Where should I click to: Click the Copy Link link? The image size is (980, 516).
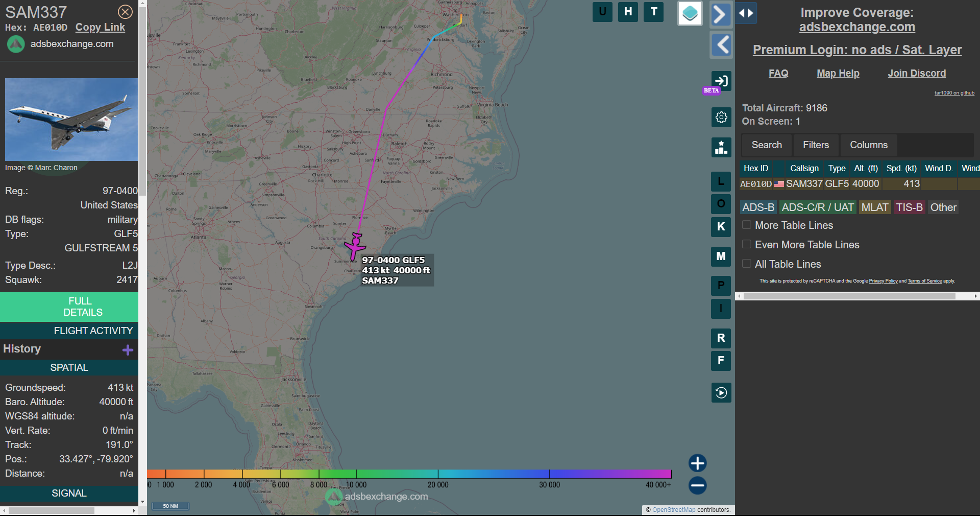point(100,28)
